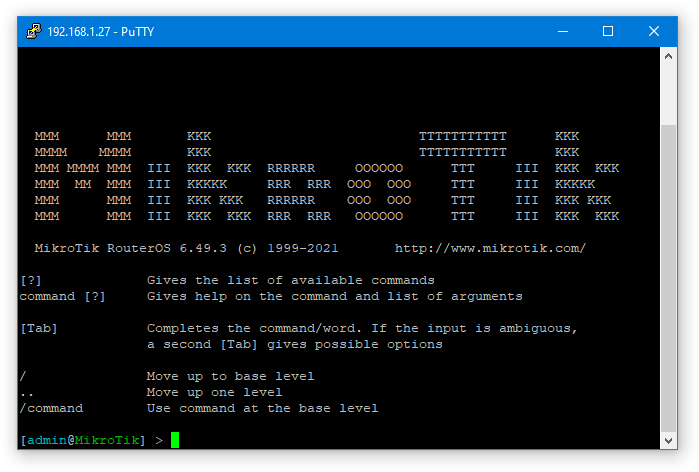Minimize the PuTTY window
Viewport: 699px width, 472px height.
[x=563, y=31]
